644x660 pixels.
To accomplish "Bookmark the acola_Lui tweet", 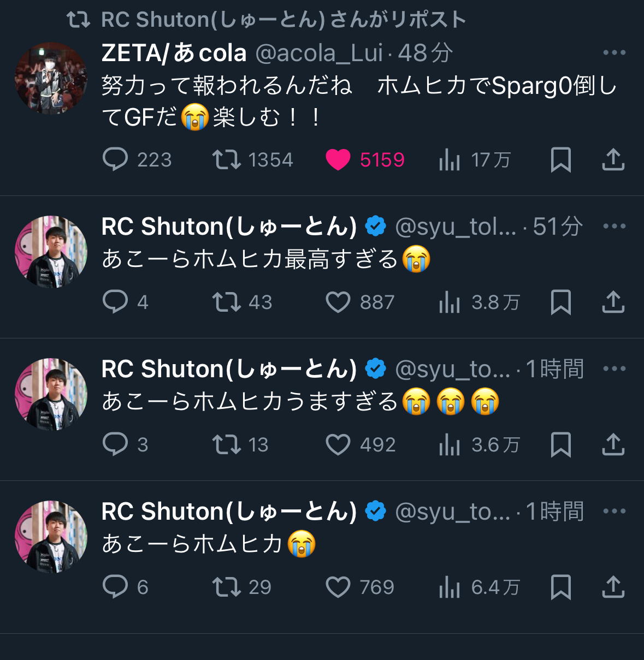I will 560,160.
